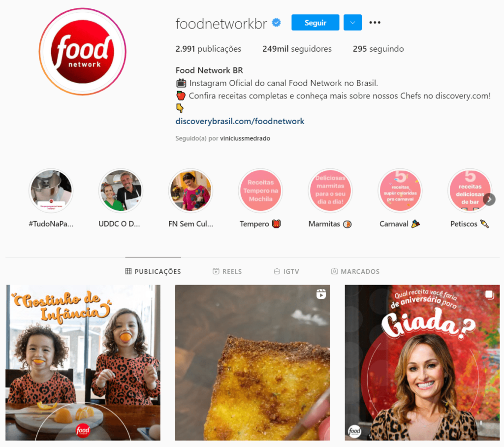The width and height of the screenshot is (504, 447).
Task: Open the discoverybrasil.com/foodnetwork link
Action: coord(240,121)
